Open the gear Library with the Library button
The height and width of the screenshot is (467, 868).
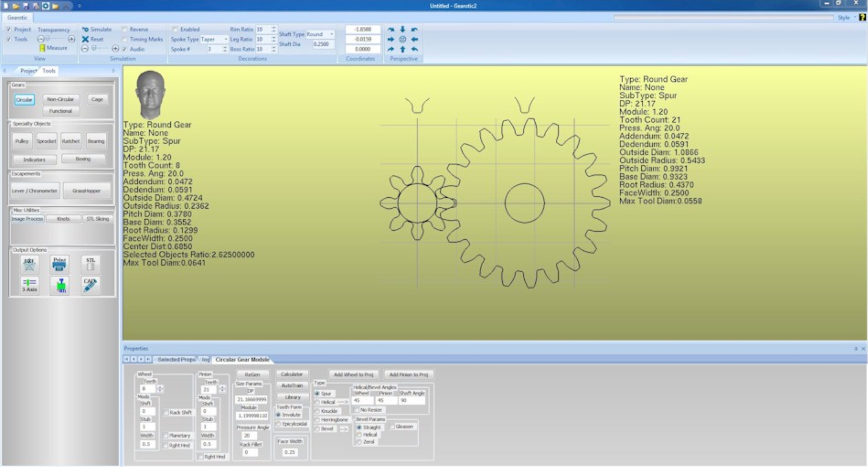pyautogui.click(x=292, y=397)
